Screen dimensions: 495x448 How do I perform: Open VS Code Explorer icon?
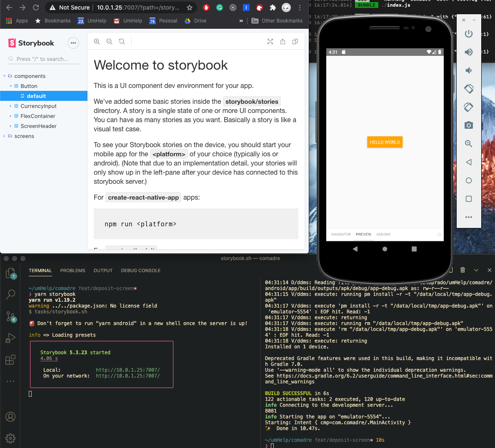pyautogui.click(x=10, y=273)
